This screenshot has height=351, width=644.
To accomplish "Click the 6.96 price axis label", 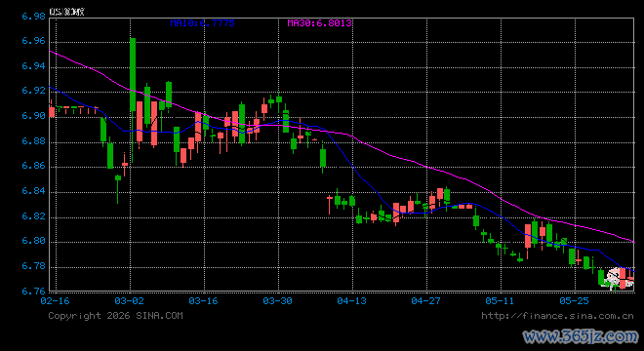I will coord(34,42).
